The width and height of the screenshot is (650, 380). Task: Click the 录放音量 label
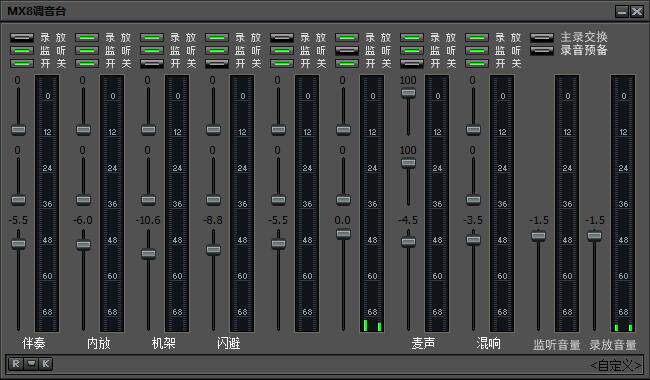(x=613, y=345)
